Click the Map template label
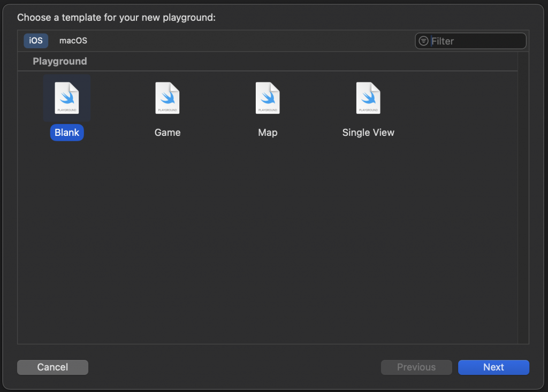Viewport: 548px width, 392px height. click(x=268, y=133)
